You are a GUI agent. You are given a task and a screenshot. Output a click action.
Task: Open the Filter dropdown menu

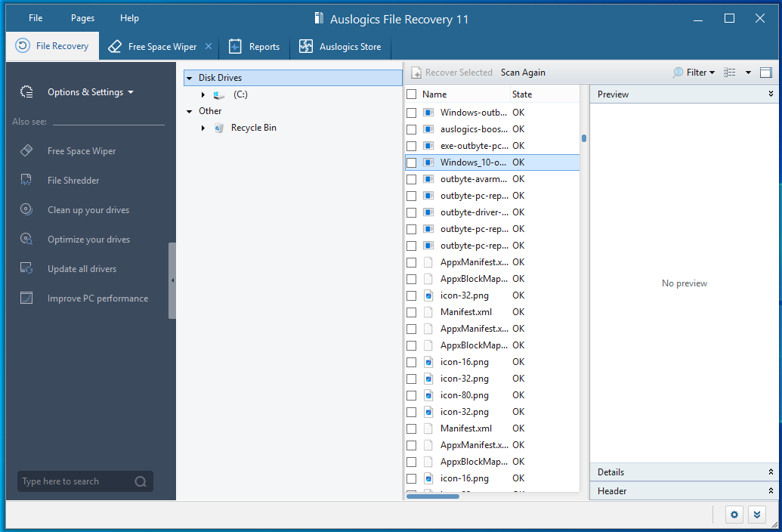[694, 73]
